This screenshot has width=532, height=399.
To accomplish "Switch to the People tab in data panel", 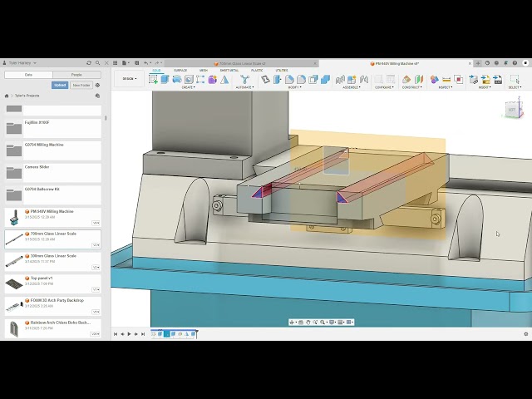I will click(x=76, y=75).
